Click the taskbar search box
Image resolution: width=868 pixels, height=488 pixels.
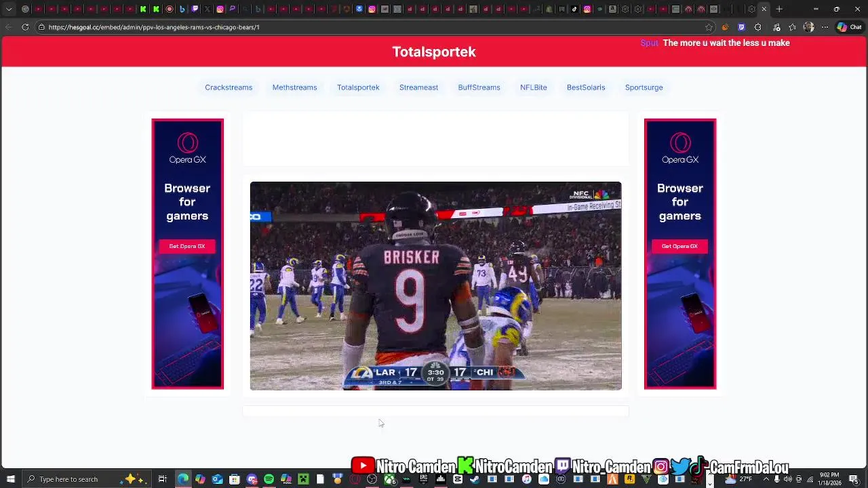click(88, 479)
